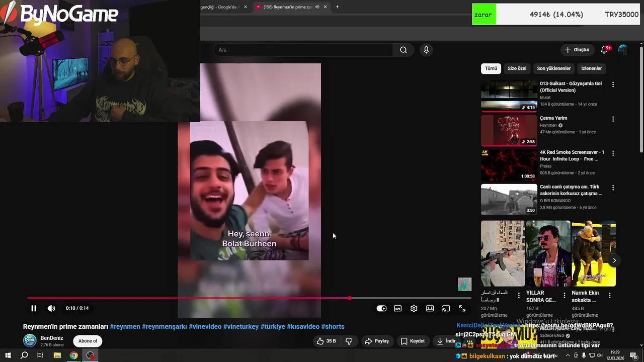Switch to theater mode
This screenshot has height=362, width=644.
430,308
